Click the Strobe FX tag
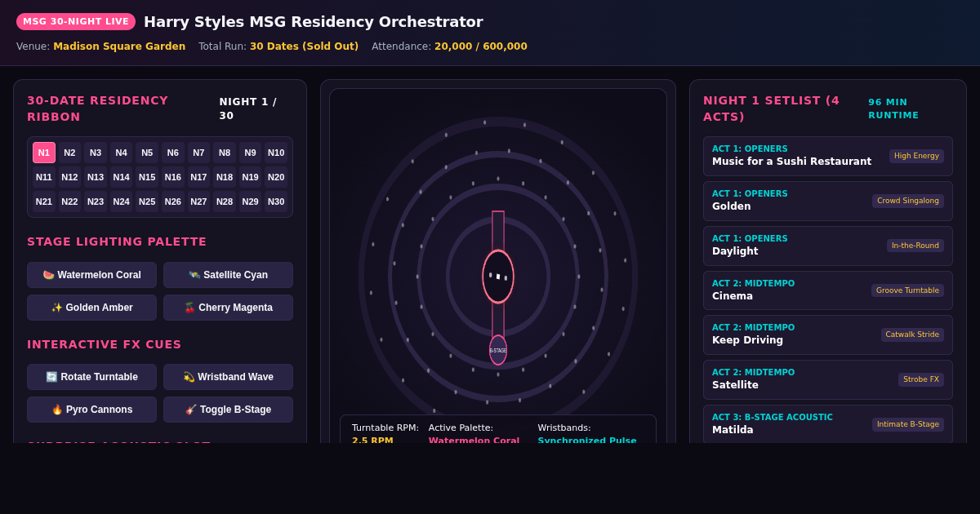The height and width of the screenshot is (514, 980). 921,379
